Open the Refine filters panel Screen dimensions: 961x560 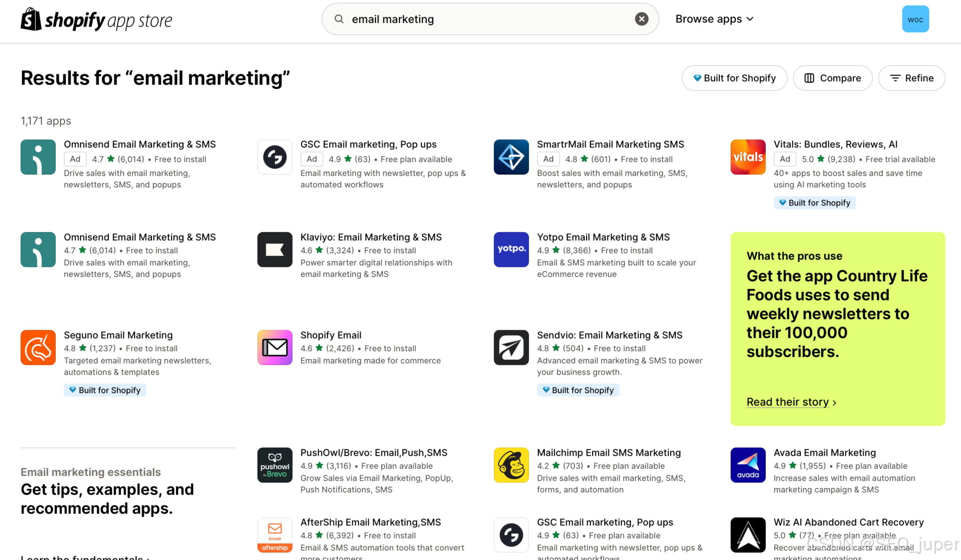(x=911, y=78)
